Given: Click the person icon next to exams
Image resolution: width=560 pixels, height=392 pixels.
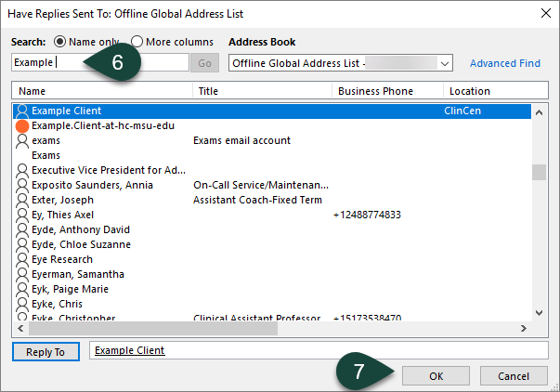Looking at the screenshot, I should [x=22, y=140].
